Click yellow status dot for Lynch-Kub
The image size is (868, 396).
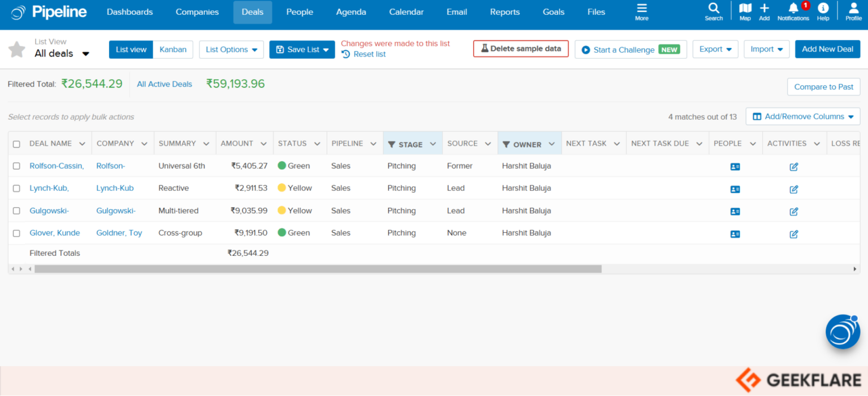(x=282, y=188)
